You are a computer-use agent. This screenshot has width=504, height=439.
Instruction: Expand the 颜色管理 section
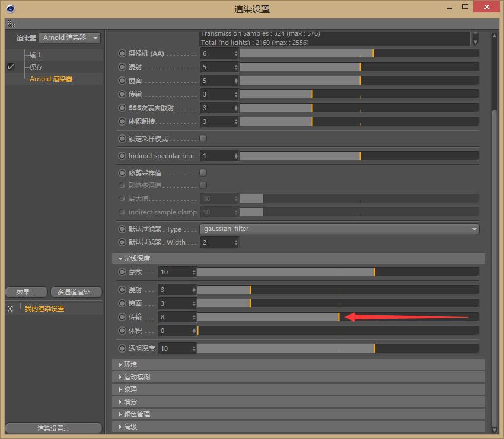click(298, 414)
